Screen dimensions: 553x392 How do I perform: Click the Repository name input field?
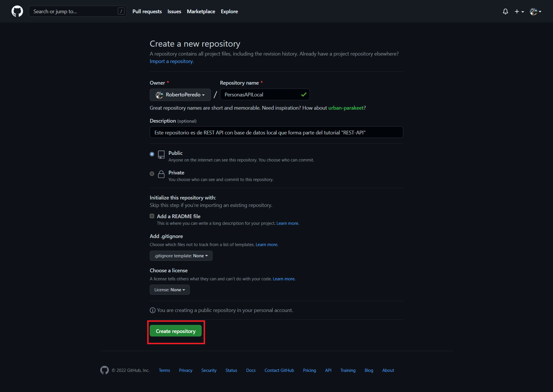(x=265, y=94)
